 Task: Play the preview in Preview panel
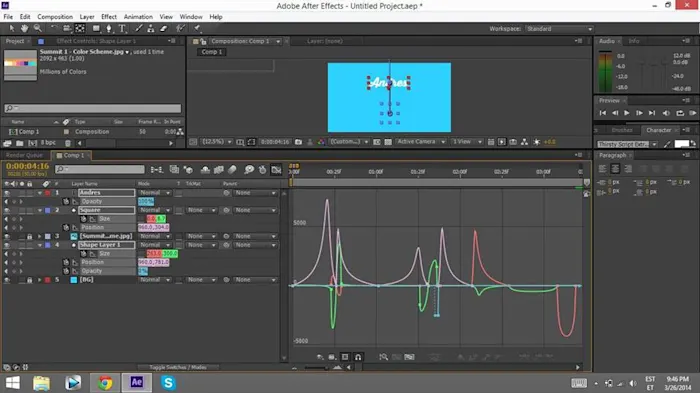pos(626,113)
